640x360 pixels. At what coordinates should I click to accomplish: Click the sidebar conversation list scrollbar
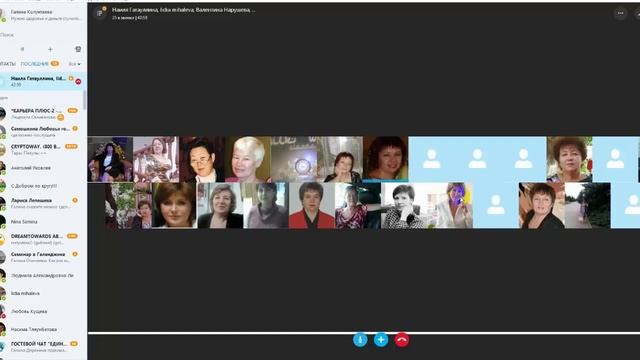click(85, 99)
